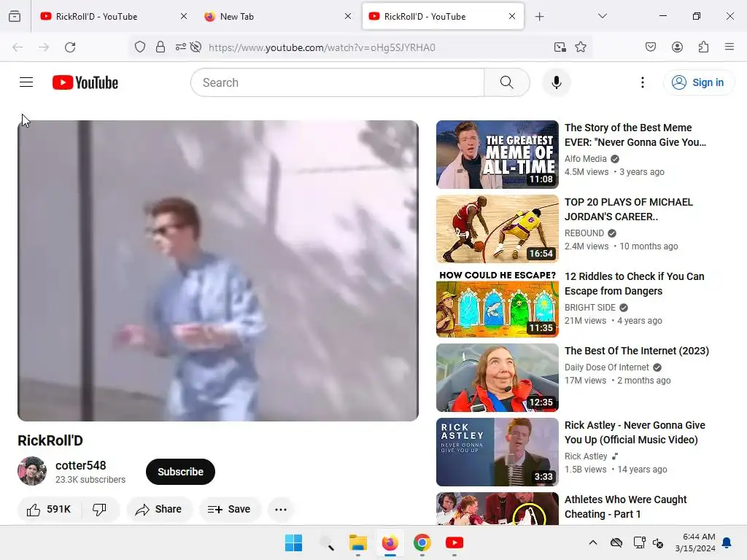This screenshot has height=560, width=747.
Task: Save the video to a playlist
Action: (230, 510)
